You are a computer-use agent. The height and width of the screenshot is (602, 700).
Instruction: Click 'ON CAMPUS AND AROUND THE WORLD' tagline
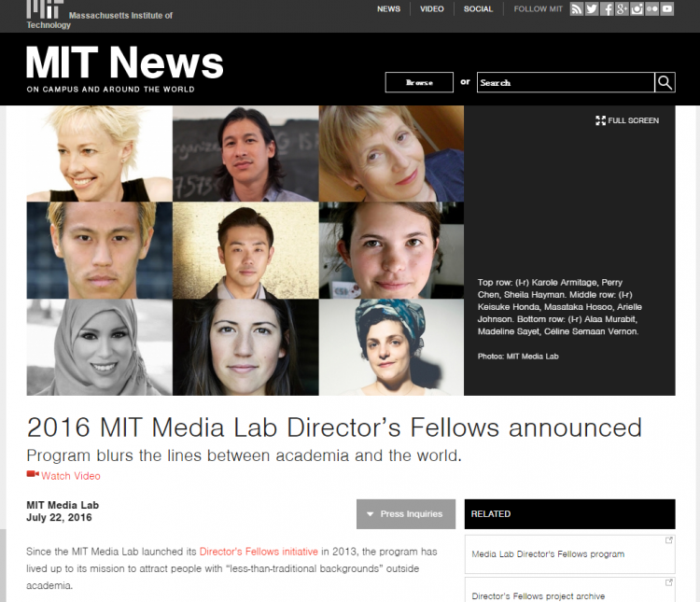[x=110, y=90]
